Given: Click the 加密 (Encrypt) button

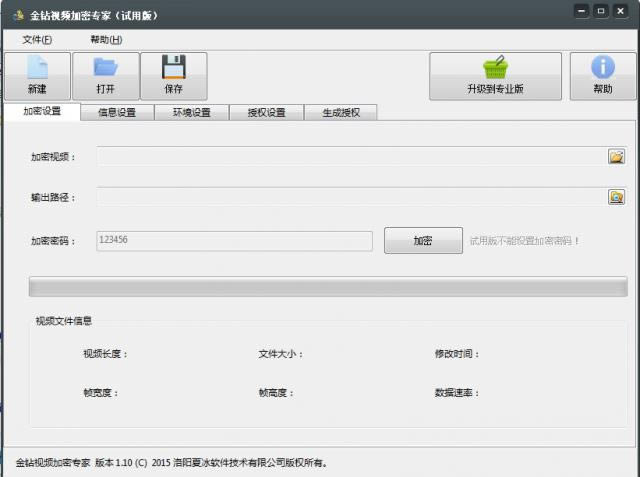Looking at the screenshot, I should tap(423, 240).
